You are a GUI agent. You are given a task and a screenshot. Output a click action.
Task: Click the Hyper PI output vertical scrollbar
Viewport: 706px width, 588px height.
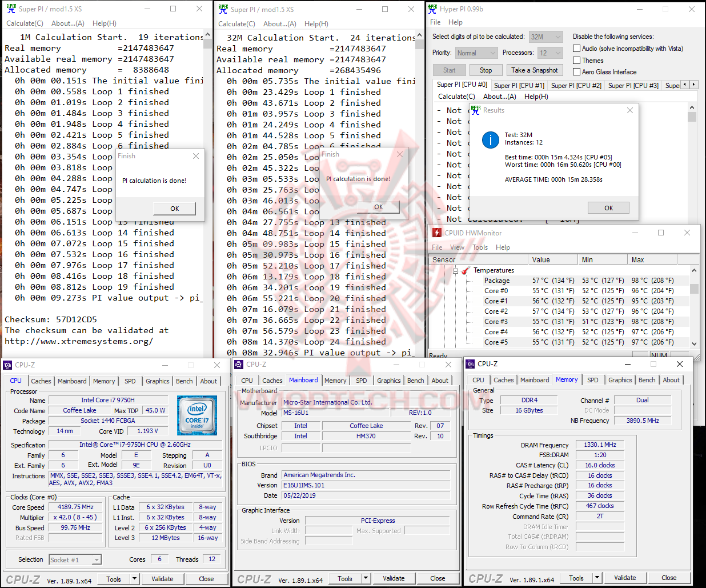[x=692, y=162]
